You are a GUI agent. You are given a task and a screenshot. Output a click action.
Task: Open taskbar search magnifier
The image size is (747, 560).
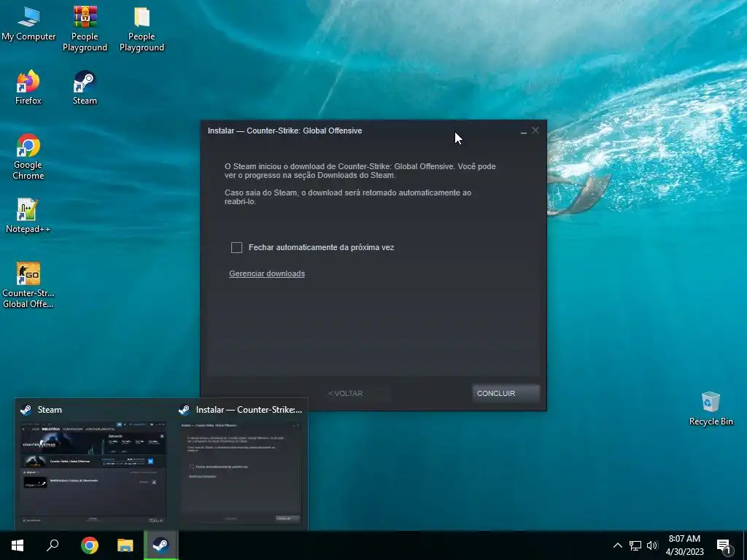53,545
